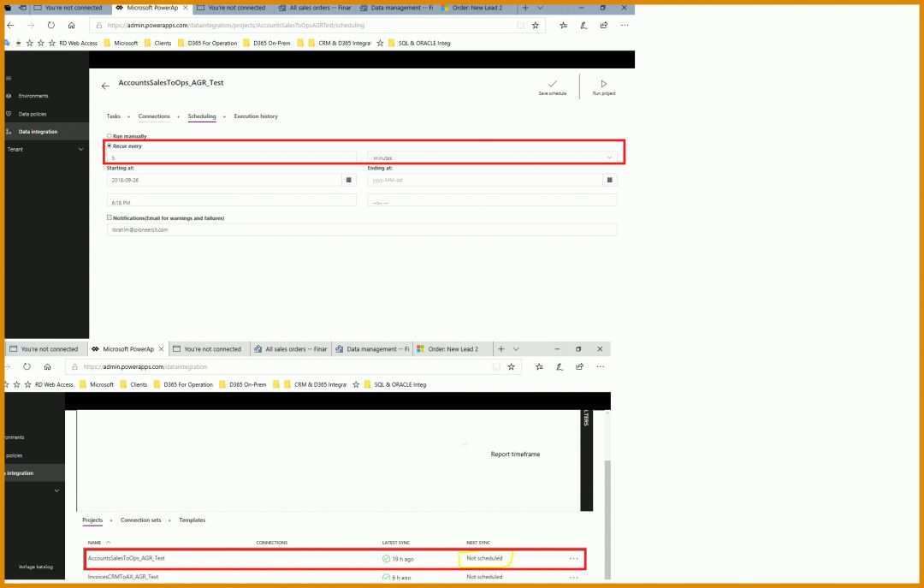Add page to favorites in bottom browser address bar
924x588 pixels.
click(511, 367)
